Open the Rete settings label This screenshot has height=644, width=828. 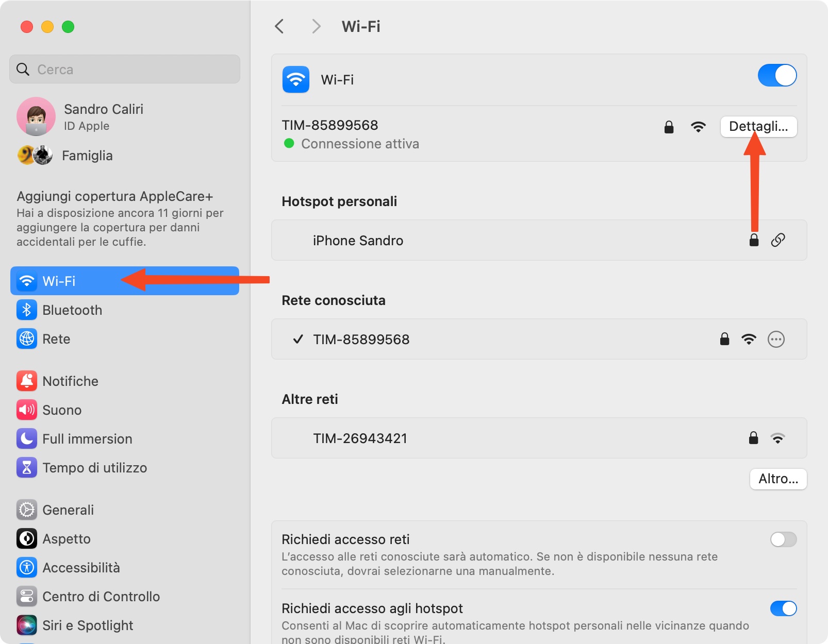pos(56,339)
